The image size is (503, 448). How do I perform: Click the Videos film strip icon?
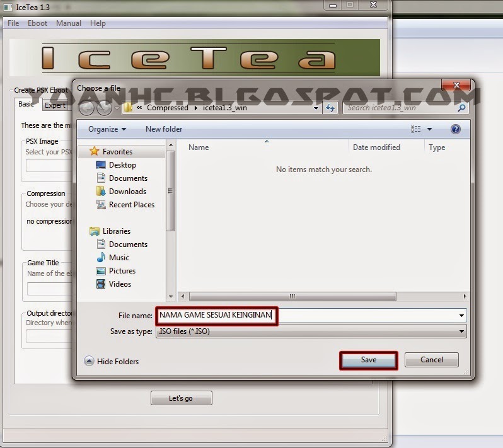point(101,284)
